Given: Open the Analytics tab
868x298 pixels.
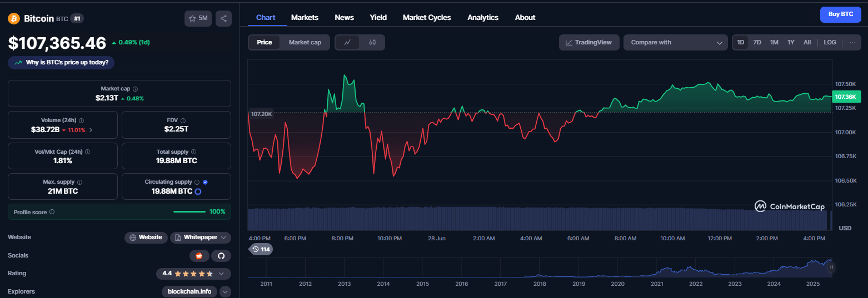Looking at the screenshot, I should coord(483,17).
